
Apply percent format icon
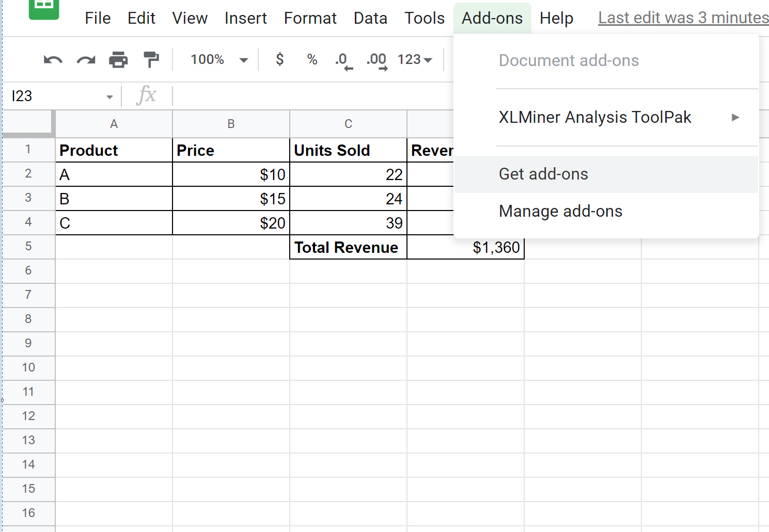point(312,59)
